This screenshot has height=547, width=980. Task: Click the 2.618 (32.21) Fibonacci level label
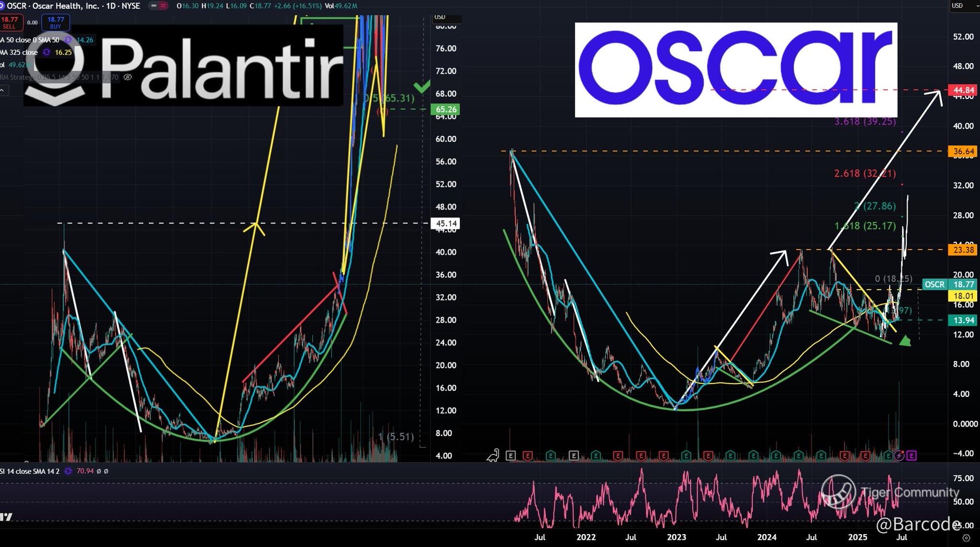pyautogui.click(x=865, y=173)
